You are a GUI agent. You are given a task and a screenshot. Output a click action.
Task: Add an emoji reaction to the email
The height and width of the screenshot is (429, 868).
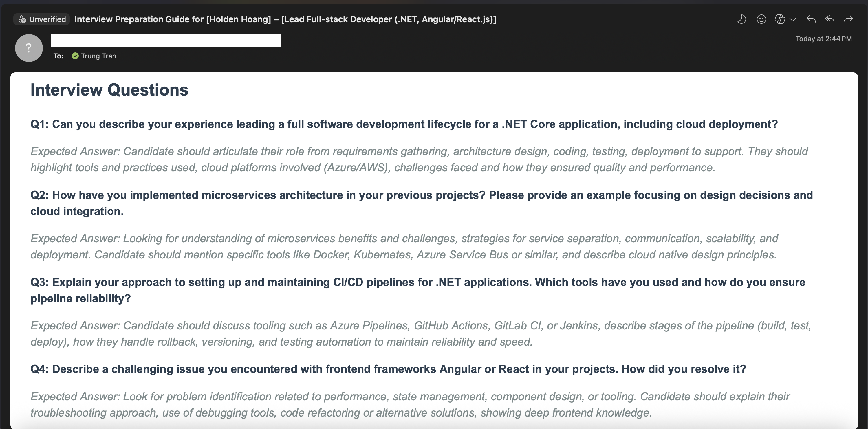click(x=761, y=19)
